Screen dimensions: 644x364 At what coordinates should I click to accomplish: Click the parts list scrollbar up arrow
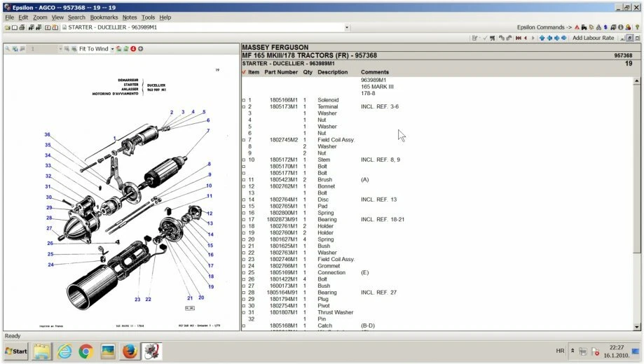[x=637, y=80]
